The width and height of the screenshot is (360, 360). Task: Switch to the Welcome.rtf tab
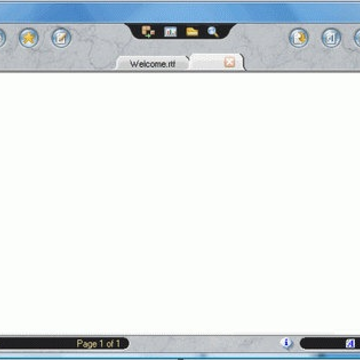click(x=152, y=64)
